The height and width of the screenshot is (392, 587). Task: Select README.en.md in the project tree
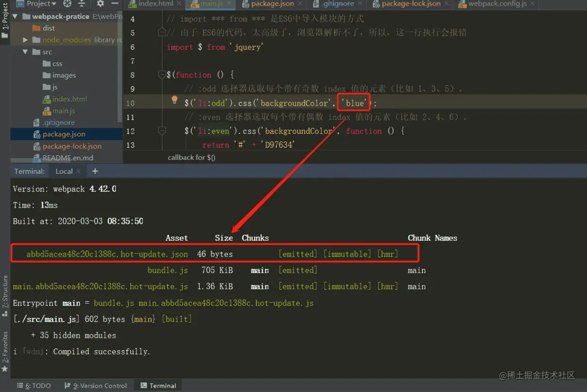[68, 158]
